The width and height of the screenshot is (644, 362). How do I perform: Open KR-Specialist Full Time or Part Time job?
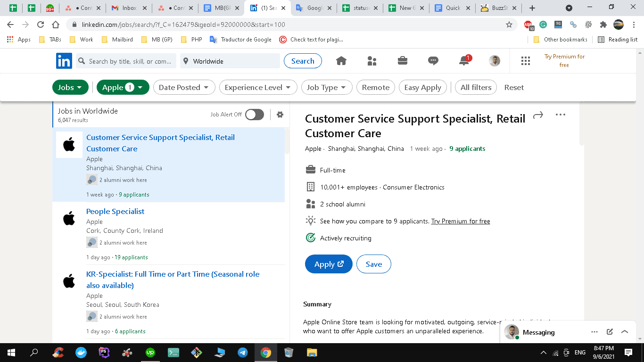(x=173, y=280)
